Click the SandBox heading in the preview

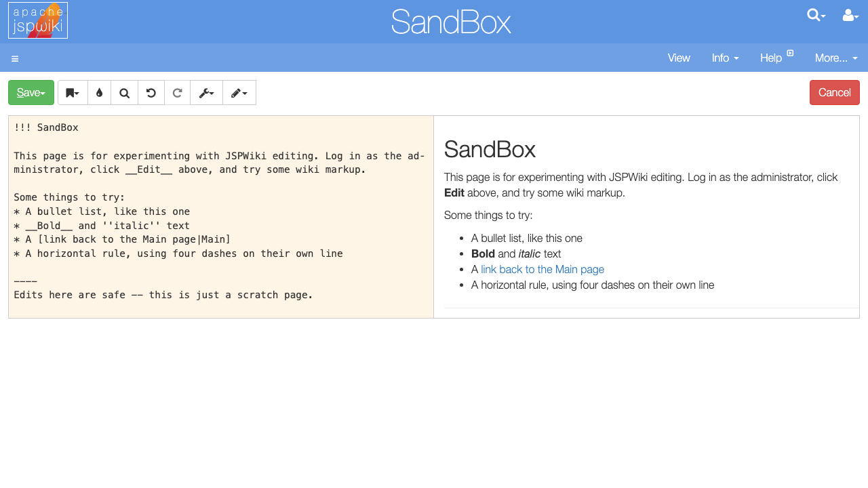pos(490,149)
